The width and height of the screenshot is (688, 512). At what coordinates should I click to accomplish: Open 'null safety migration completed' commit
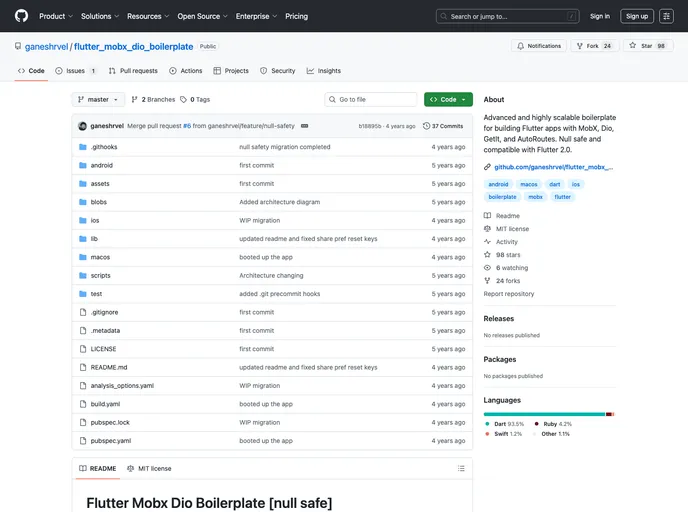point(285,147)
